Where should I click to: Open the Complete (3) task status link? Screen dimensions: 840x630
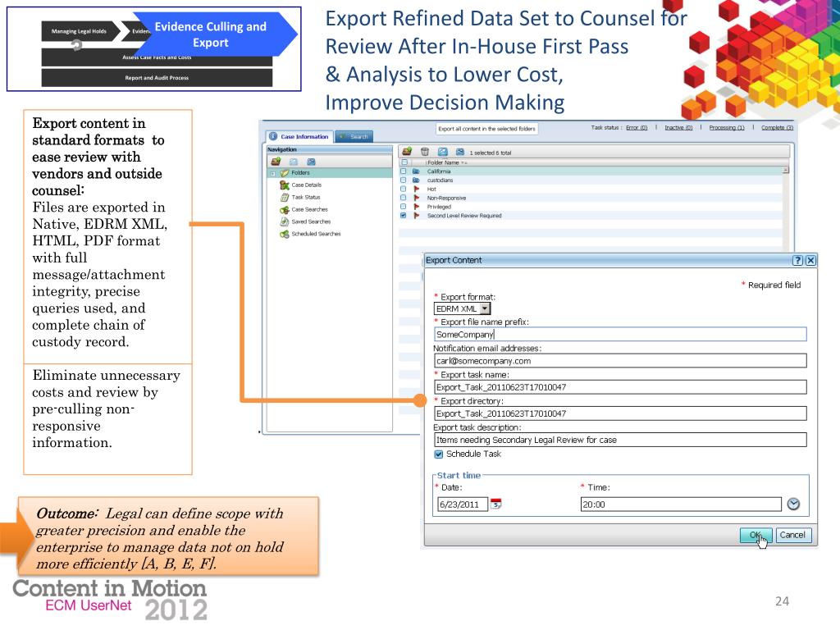778,127
